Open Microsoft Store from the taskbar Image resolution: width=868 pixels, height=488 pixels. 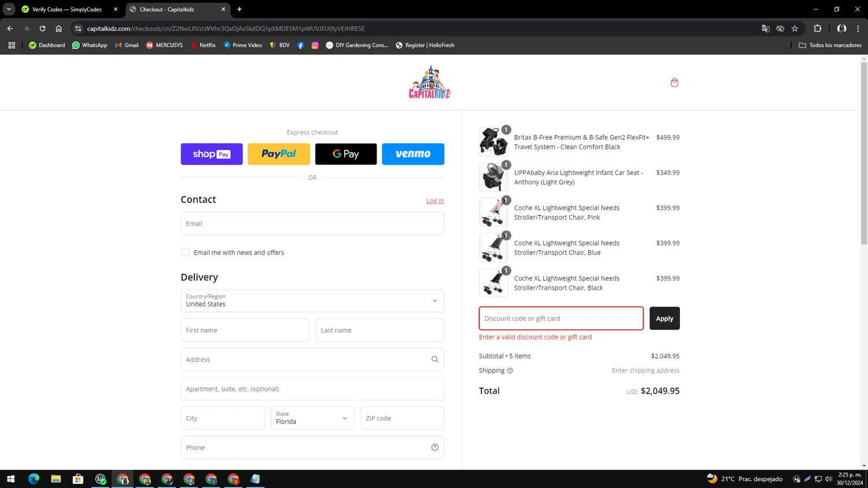coord(78,479)
